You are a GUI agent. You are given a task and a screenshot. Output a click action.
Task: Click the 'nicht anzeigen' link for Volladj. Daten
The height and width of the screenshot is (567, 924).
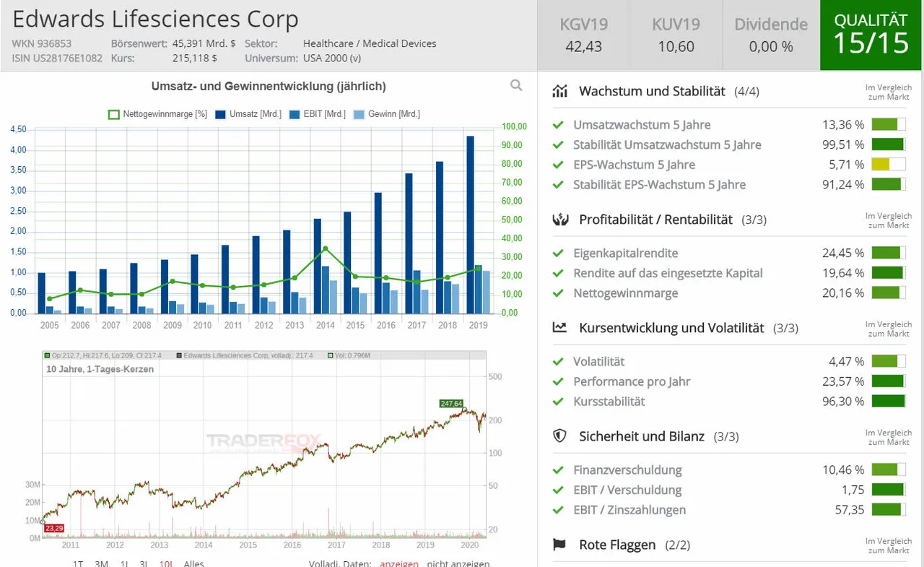(x=458, y=563)
